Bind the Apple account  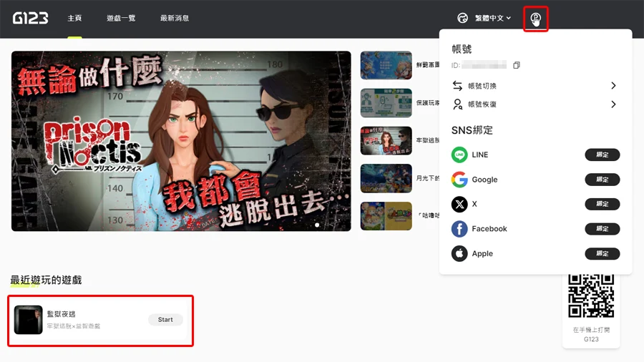602,254
